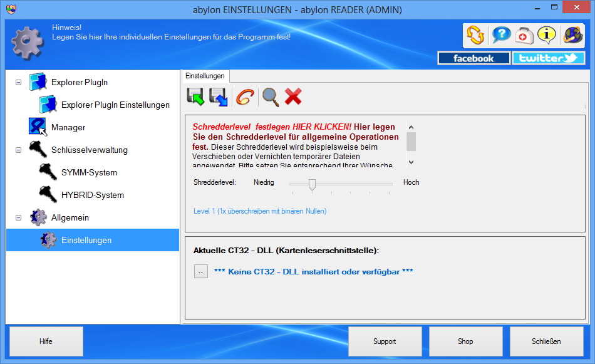
Task: Click 'Aktuelle CT32 - DLL' heading text
Action: (286, 251)
